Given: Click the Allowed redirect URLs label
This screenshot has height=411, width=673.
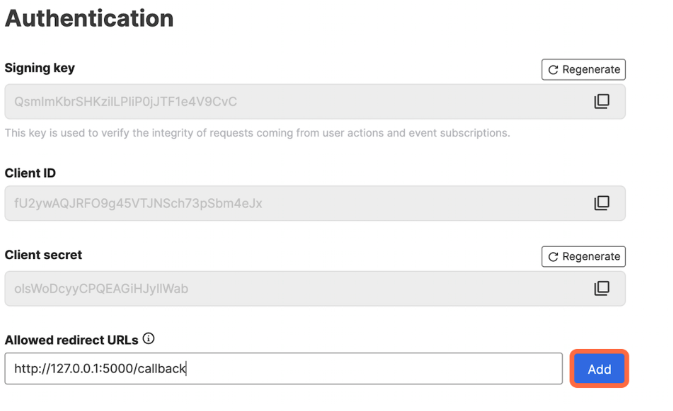Looking at the screenshot, I should 72,340.
